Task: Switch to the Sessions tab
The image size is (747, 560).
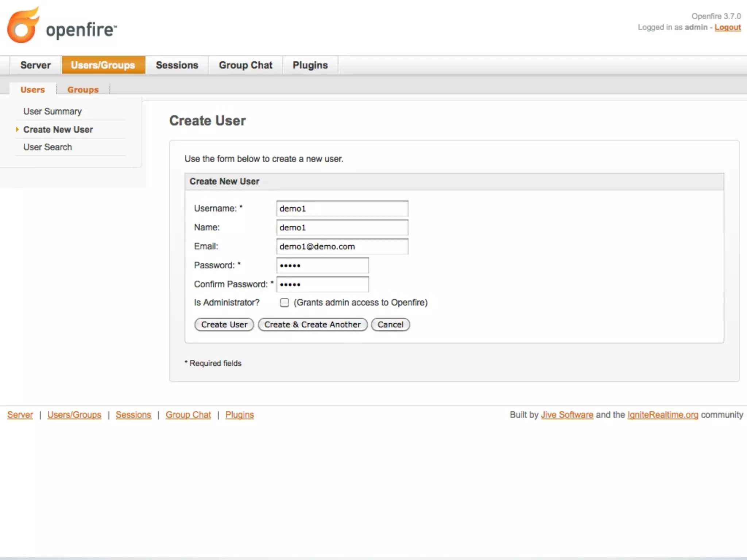Action: pos(177,65)
